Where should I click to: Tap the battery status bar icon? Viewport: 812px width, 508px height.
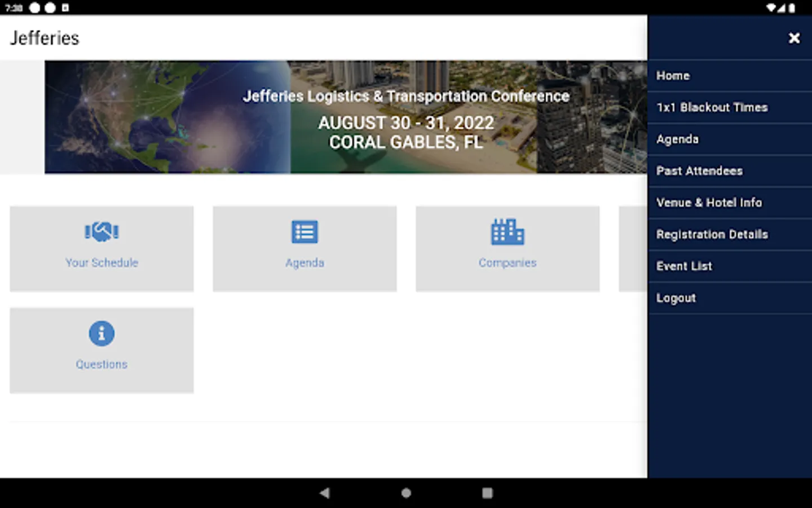coord(792,8)
